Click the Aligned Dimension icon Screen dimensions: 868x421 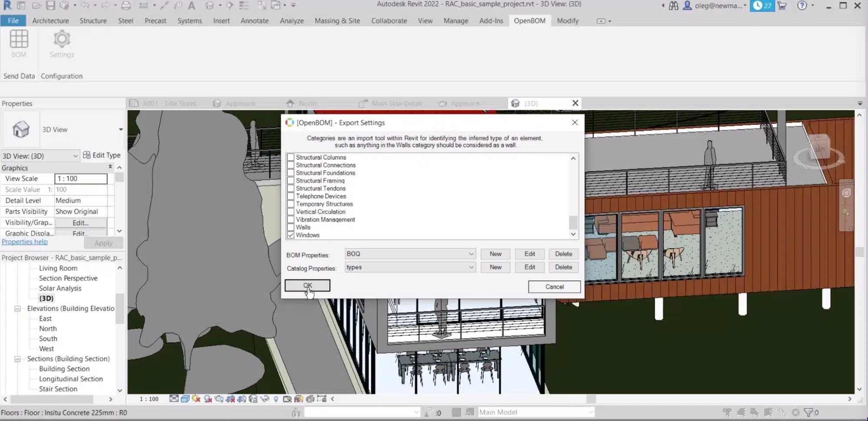(165, 6)
